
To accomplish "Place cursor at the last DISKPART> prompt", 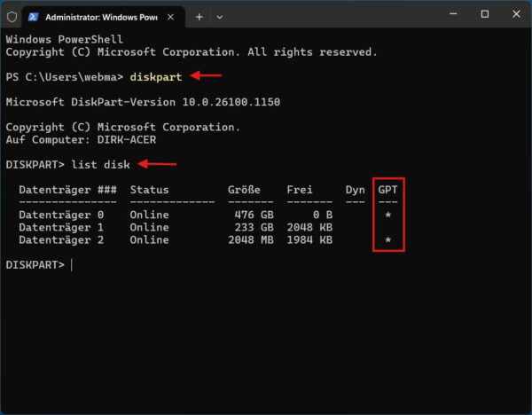I will [72, 265].
